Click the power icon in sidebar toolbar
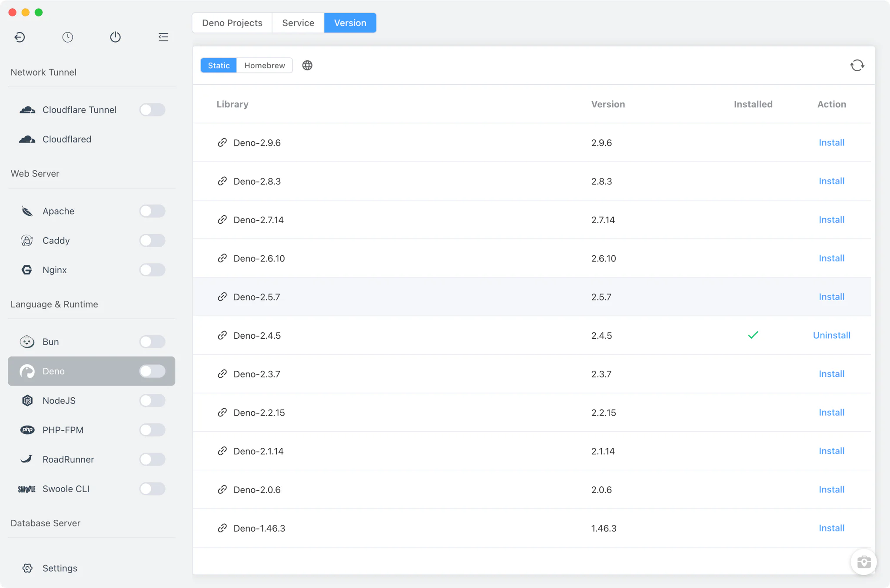 (115, 37)
